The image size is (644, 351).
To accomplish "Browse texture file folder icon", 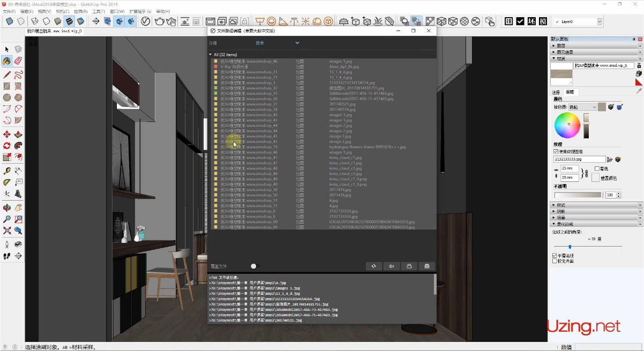I will click(609, 159).
